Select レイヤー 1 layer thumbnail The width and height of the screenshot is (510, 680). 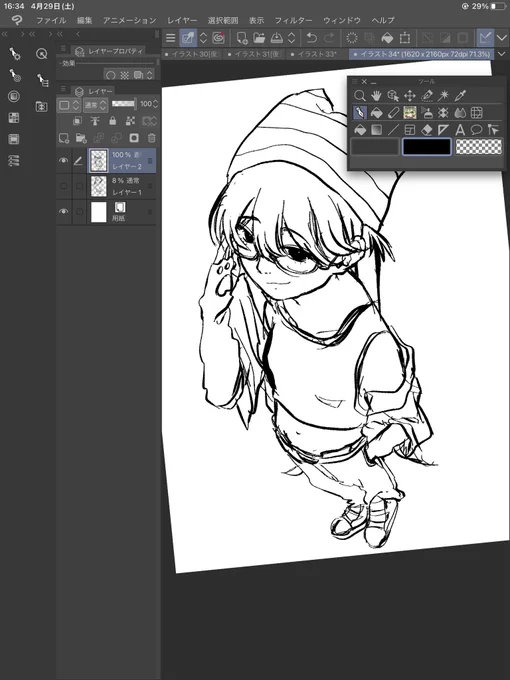pos(98,186)
